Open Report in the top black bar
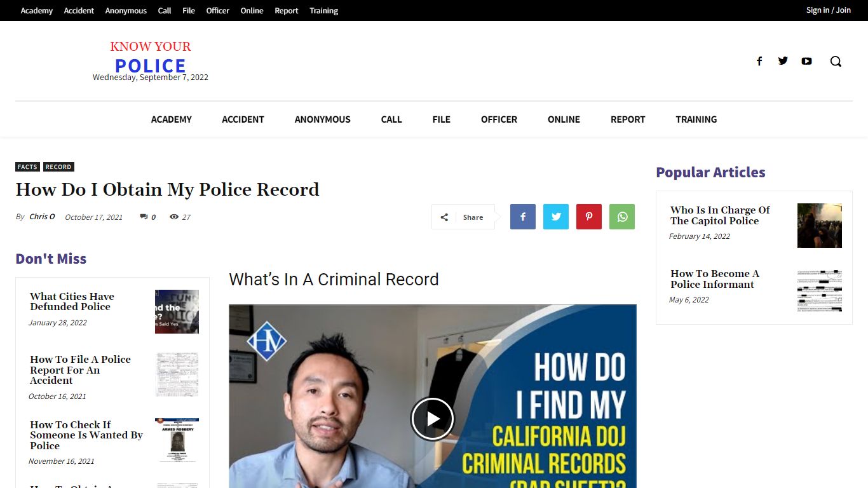The image size is (868, 488). pyautogui.click(x=287, y=11)
